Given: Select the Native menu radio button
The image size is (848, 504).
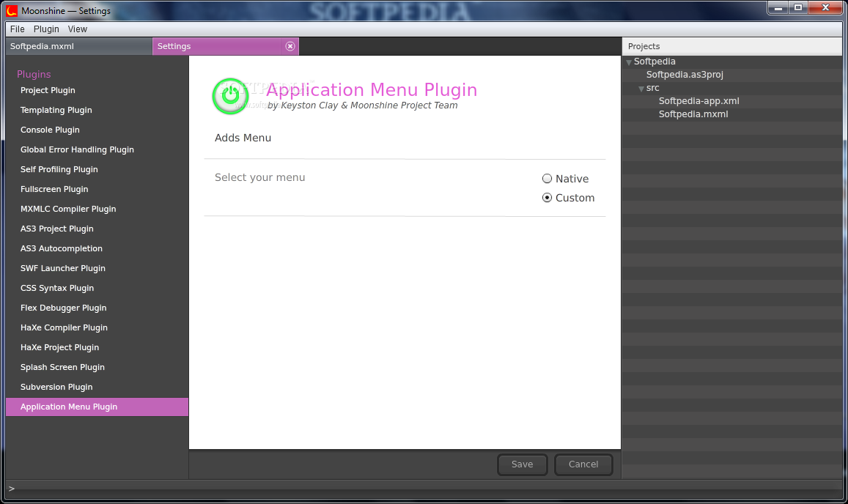Looking at the screenshot, I should 547,179.
